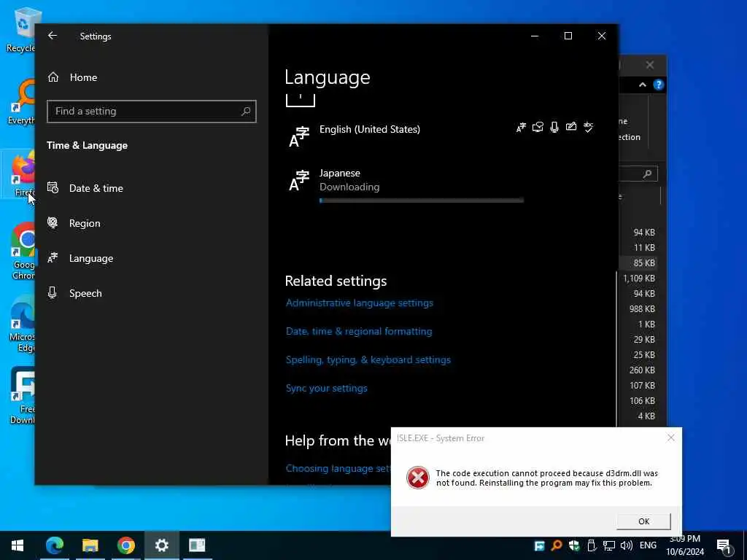Click the English display language feature icon
747x560 pixels.
coord(521,127)
